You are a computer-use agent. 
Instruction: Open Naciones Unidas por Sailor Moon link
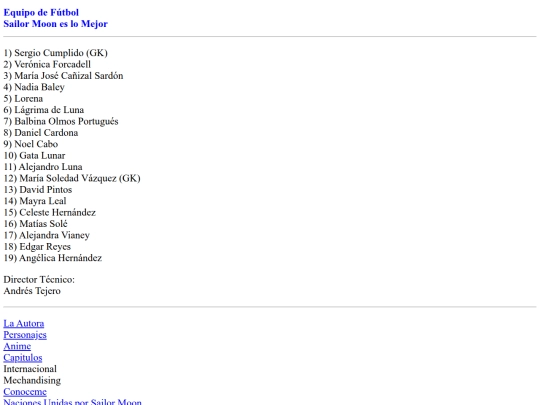click(72, 402)
